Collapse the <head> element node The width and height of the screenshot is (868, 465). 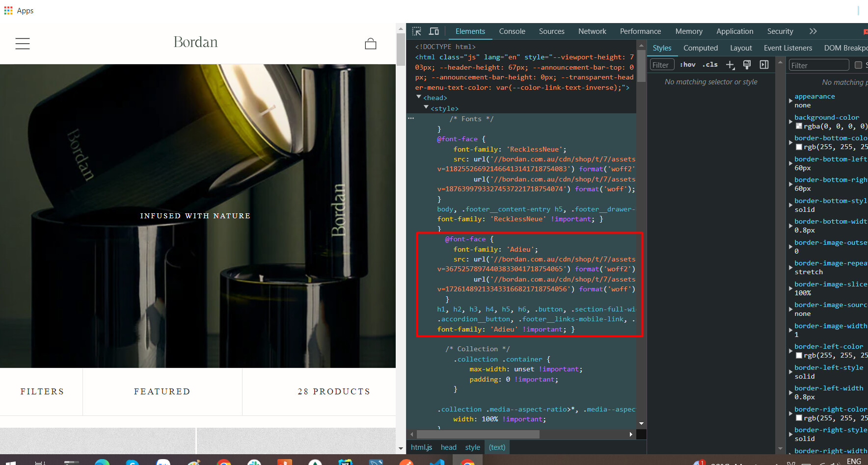pos(419,98)
